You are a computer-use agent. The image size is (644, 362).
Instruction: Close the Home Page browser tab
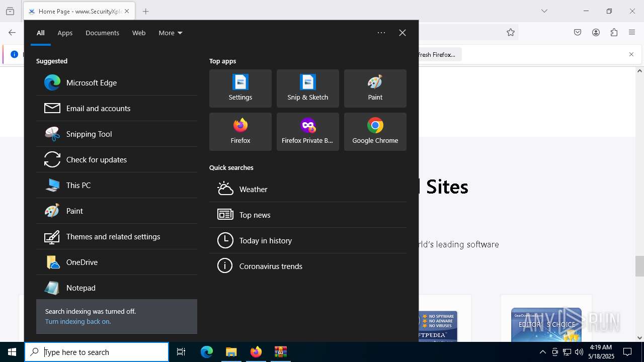(x=127, y=11)
